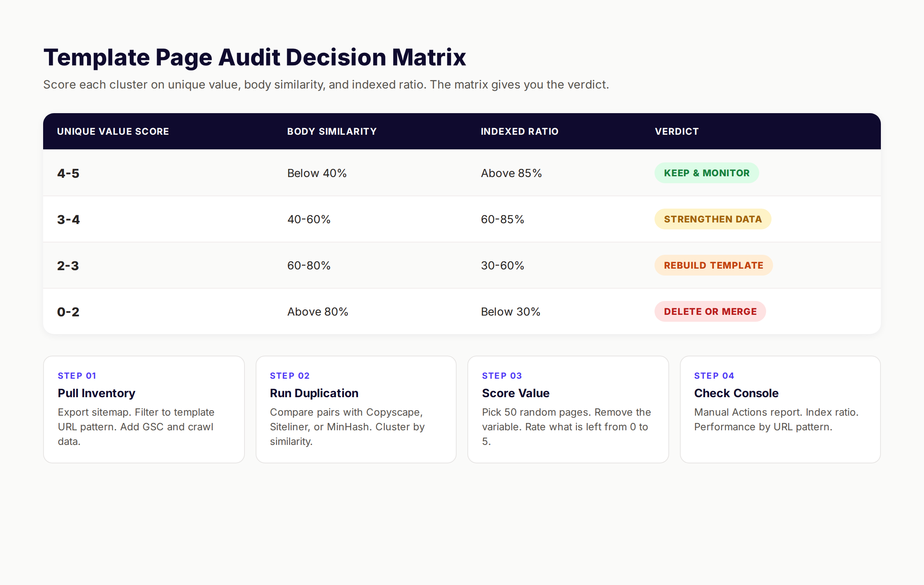The width and height of the screenshot is (924, 585).
Task: Select the 'Below 40%' similarity cell
Action: 317,173
